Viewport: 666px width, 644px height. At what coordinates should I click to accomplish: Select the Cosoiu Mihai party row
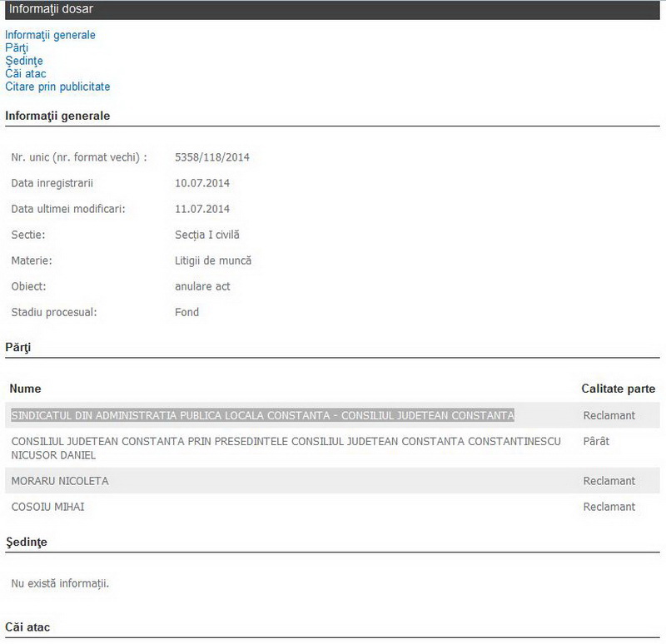[x=47, y=507]
